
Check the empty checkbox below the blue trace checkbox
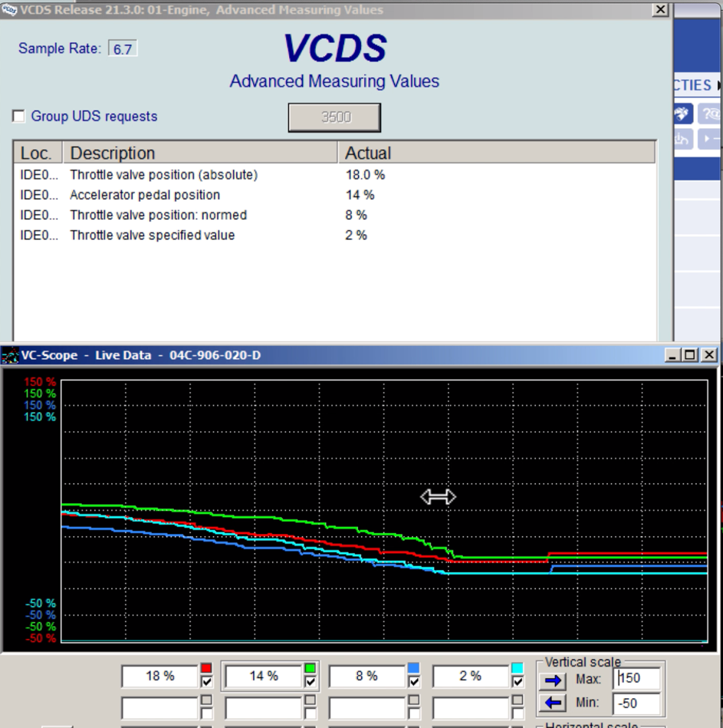click(x=413, y=713)
